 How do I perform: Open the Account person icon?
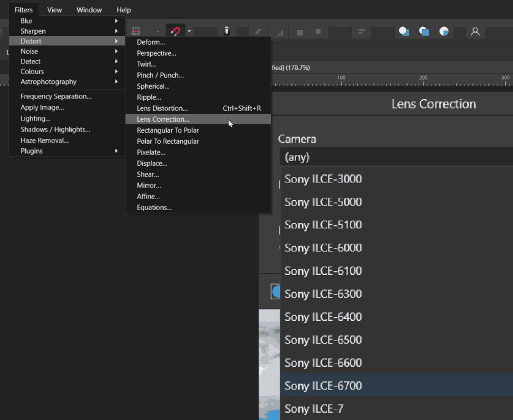[x=475, y=31]
